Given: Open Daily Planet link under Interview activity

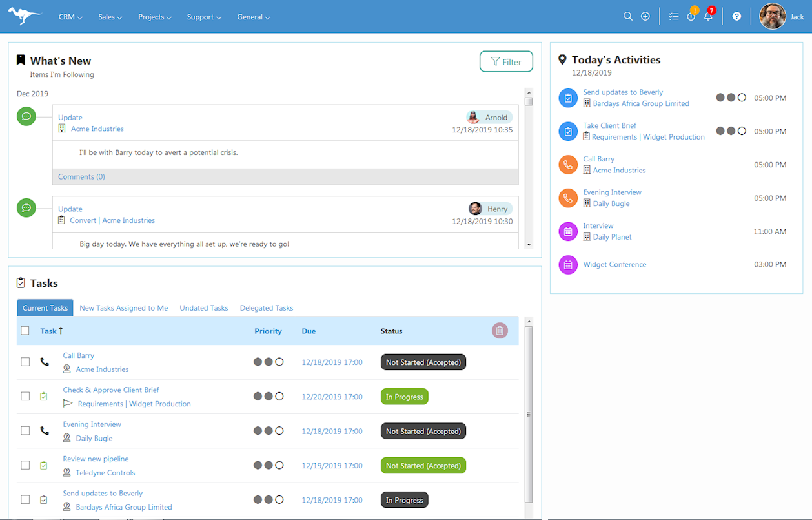Looking at the screenshot, I should 612,237.
